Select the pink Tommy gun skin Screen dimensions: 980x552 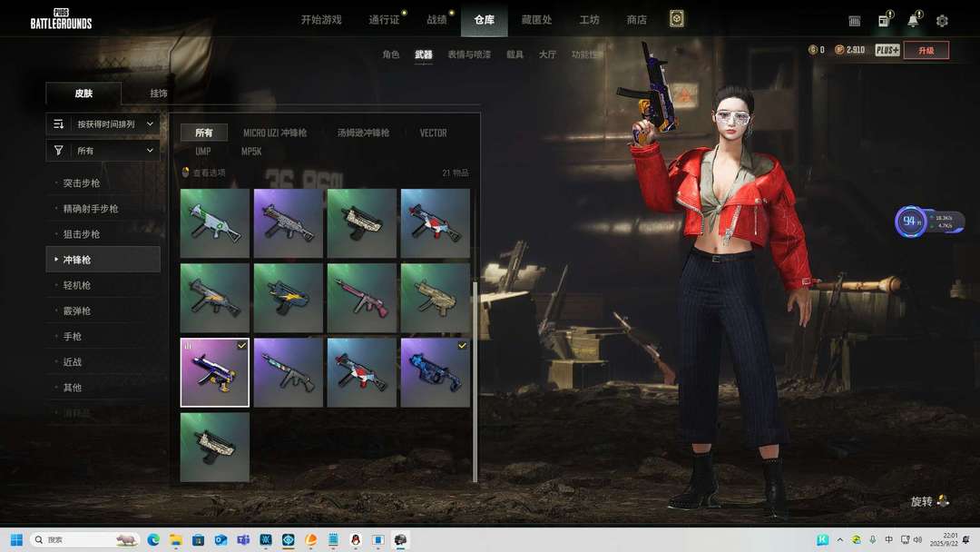click(362, 298)
